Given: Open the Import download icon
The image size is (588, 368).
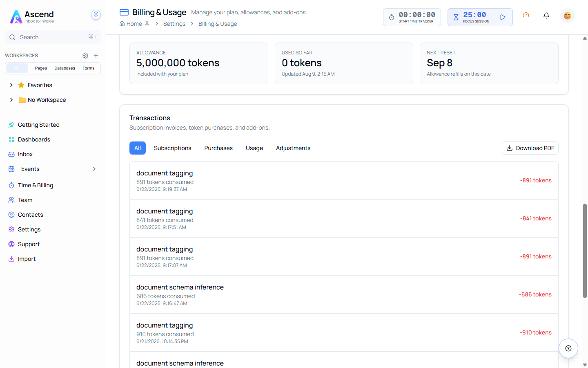Looking at the screenshot, I should pos(11,259).
